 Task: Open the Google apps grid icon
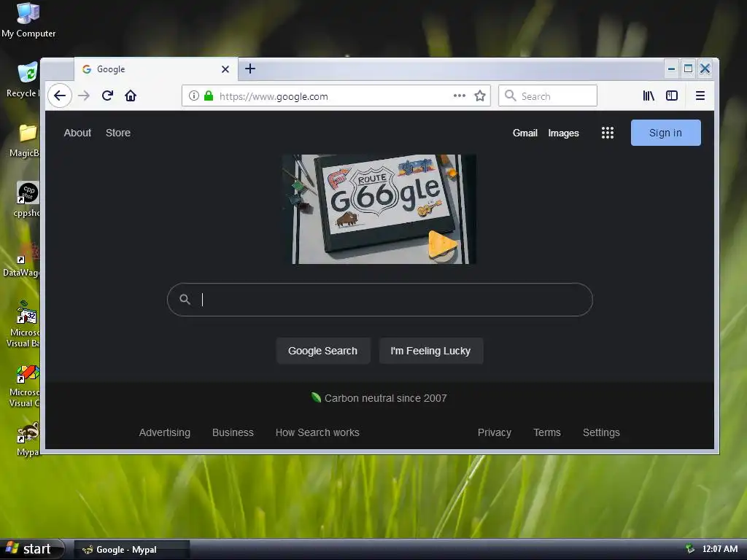click(608, 133)
